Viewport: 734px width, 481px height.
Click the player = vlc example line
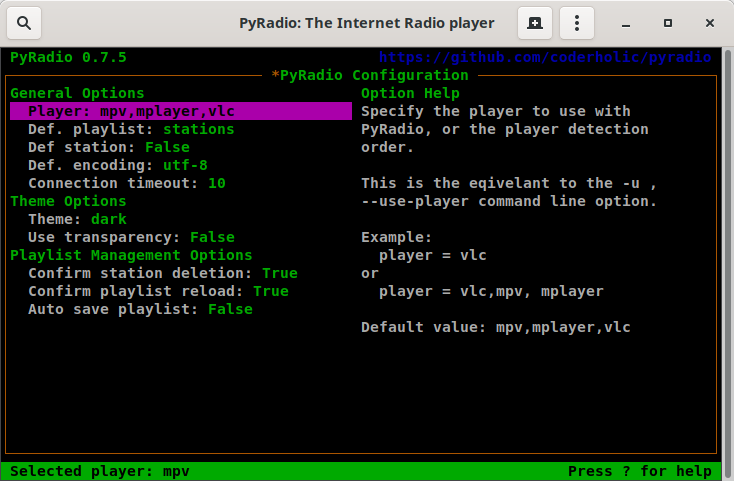(433, 255)
